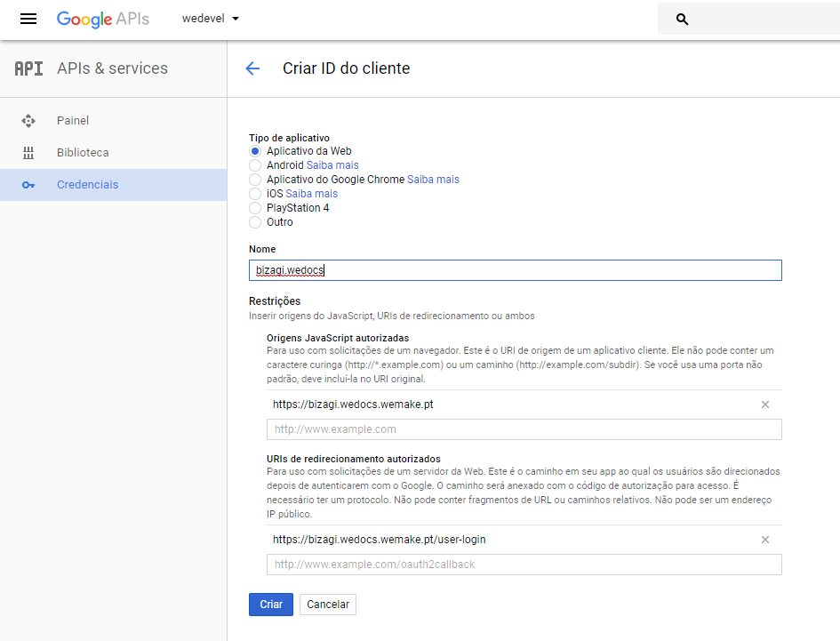
Task: Click the search magnifier icon
Action: pyautogui.click(x=682, y=19)
